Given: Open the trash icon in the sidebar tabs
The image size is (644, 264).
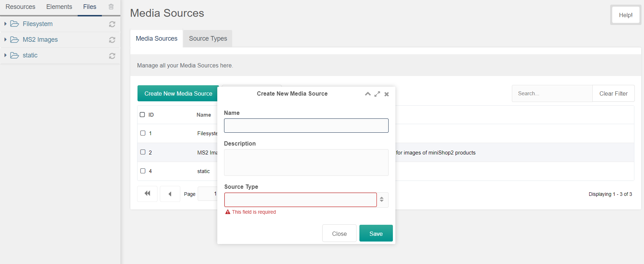Looking at the screenshot, I should click(x=111, y=7).
